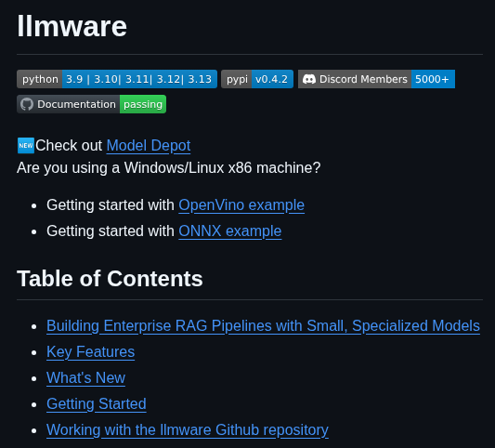Click the python versions badge
This screenshot has width=495, height=448.
[x=117, y=79]
